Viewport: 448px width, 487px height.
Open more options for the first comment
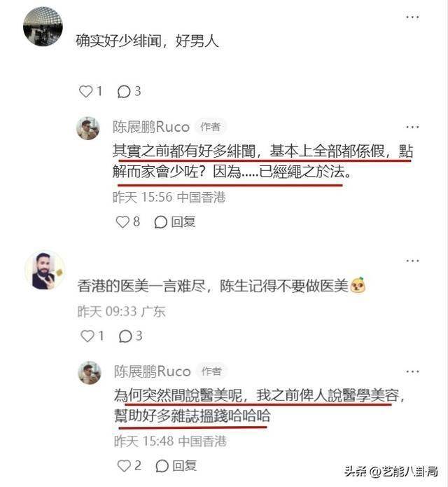tap(412, 17)
